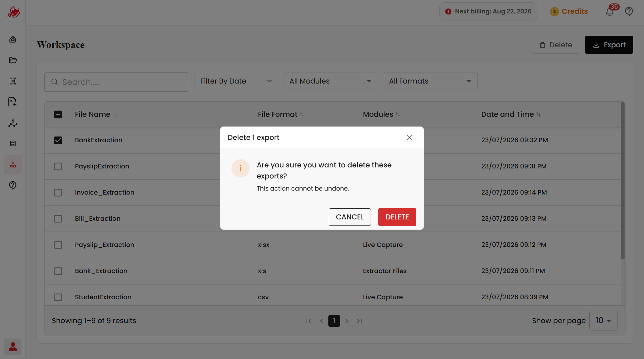The image size is (644, 359).
Task: Click the Delete button beside Export
Action: pyautogui.click(x=555, y=45)
